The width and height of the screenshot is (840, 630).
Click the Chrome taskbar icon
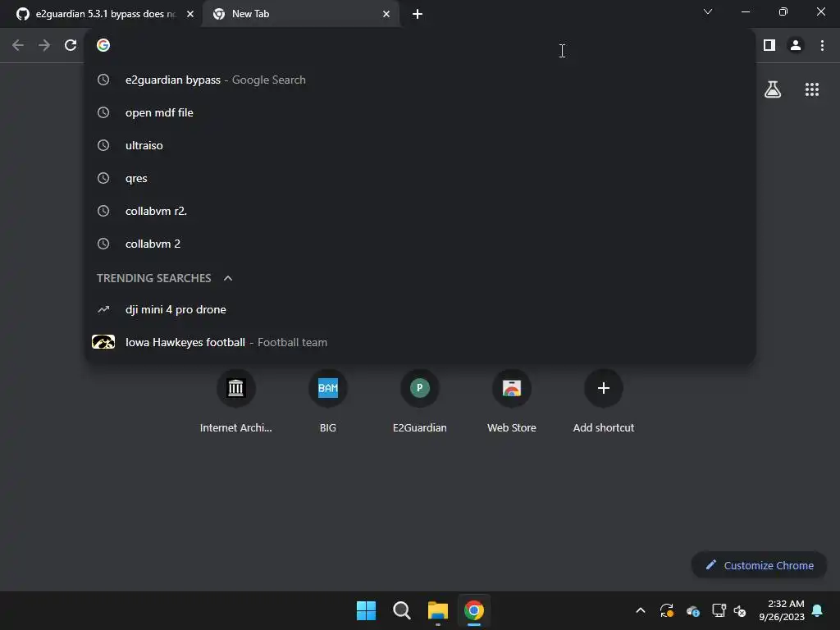(x=473, y=610)
